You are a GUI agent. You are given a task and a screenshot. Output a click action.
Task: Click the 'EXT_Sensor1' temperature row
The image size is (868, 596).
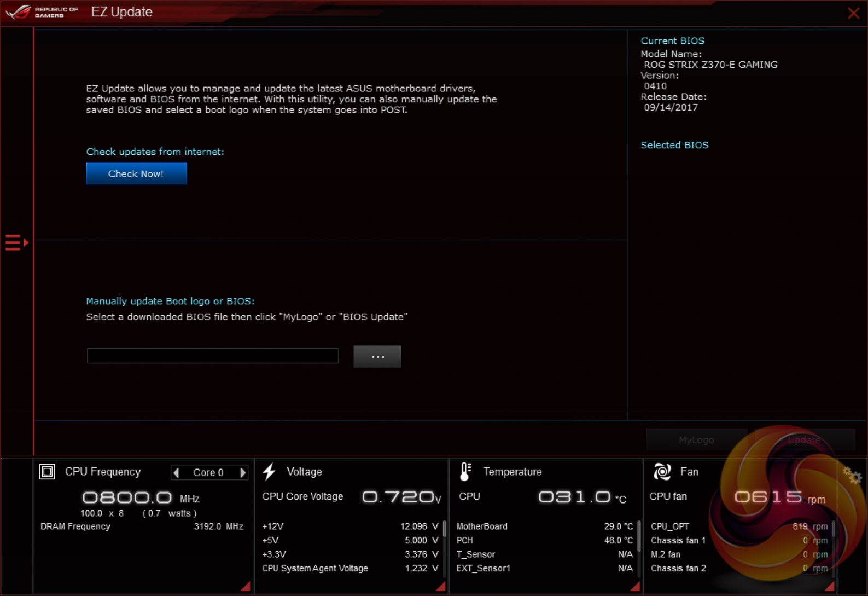click(545, 568)
